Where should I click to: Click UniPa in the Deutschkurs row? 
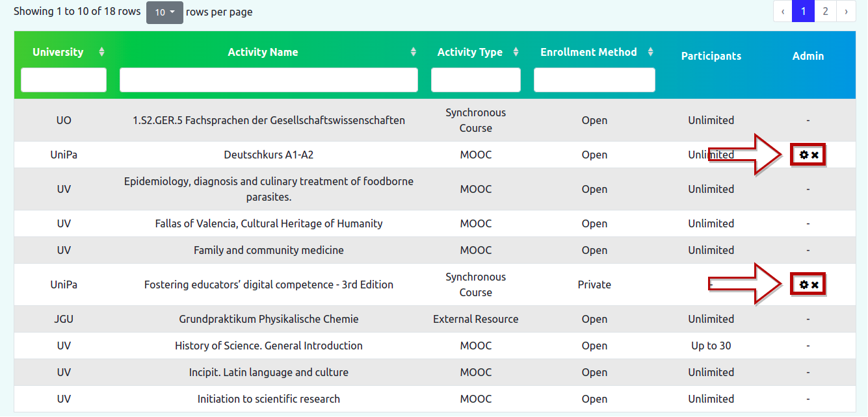coord(64,155)
